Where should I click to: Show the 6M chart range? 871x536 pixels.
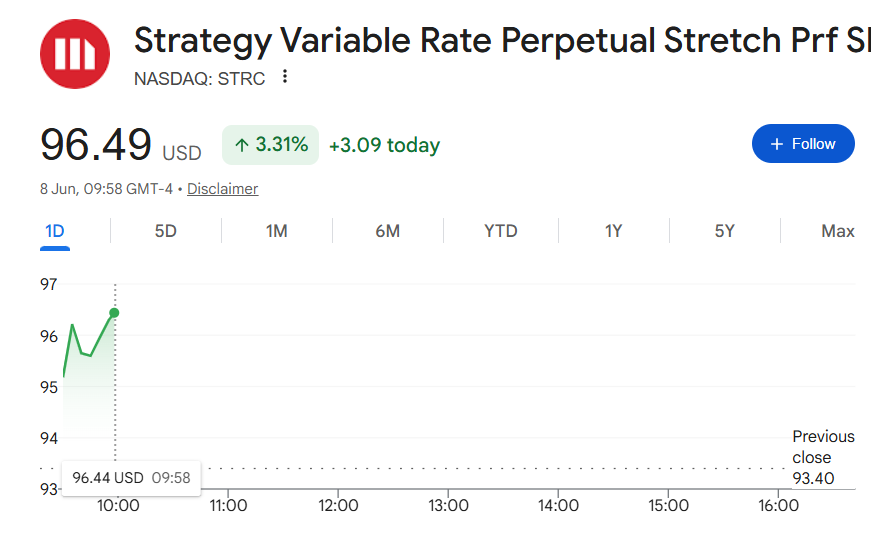click(x=388, y=231)
